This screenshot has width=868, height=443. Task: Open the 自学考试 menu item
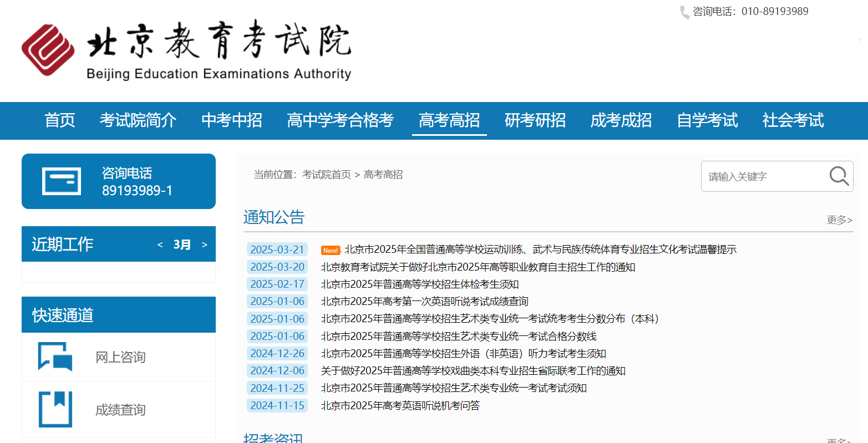point(707,120)
